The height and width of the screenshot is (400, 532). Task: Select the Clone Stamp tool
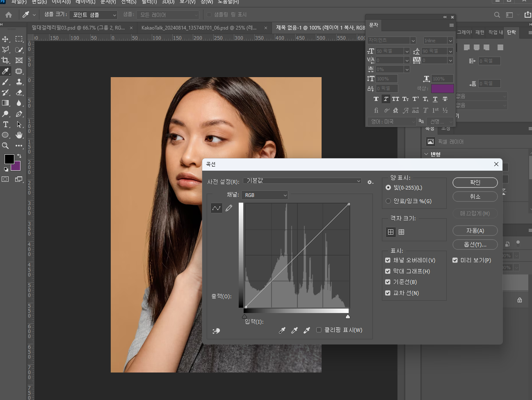pos(19,82)
